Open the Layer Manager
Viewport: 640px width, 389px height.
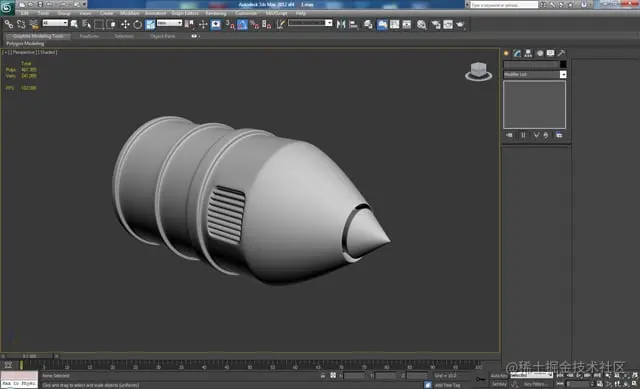[368, 24]
